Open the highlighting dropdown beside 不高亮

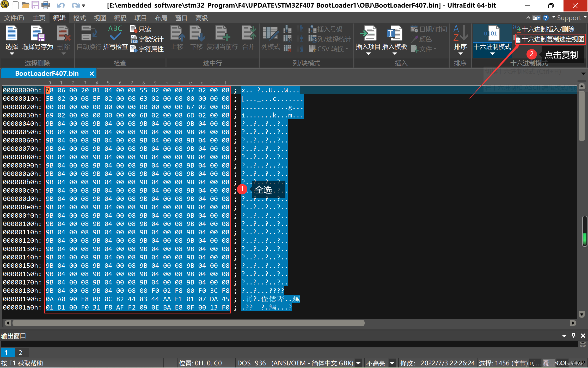pyautogui.click(x=392, y=363)
